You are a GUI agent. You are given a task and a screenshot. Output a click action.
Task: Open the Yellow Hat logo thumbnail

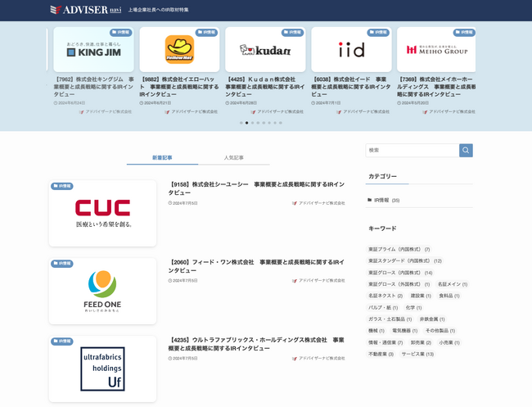coord(179,50)
